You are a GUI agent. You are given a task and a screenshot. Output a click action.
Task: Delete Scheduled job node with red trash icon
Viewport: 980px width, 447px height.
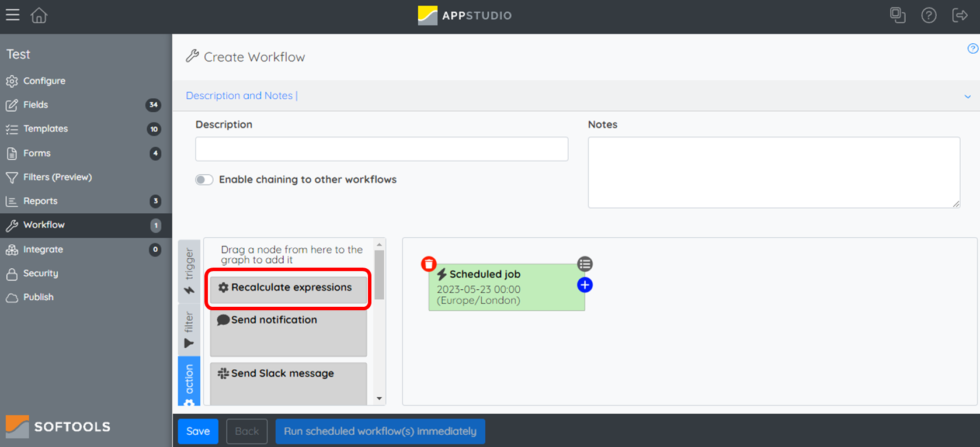point(429,264)
